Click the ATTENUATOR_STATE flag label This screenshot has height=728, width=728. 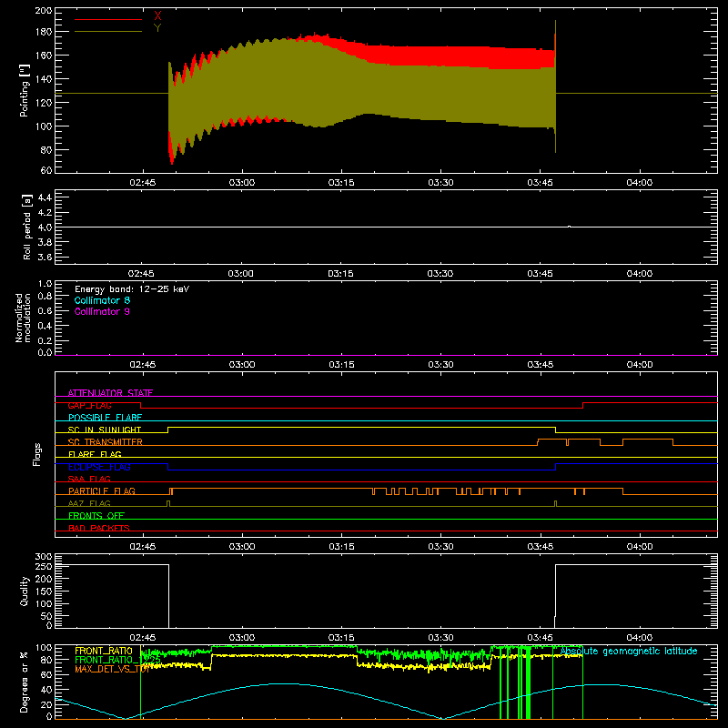coord(110,393)
